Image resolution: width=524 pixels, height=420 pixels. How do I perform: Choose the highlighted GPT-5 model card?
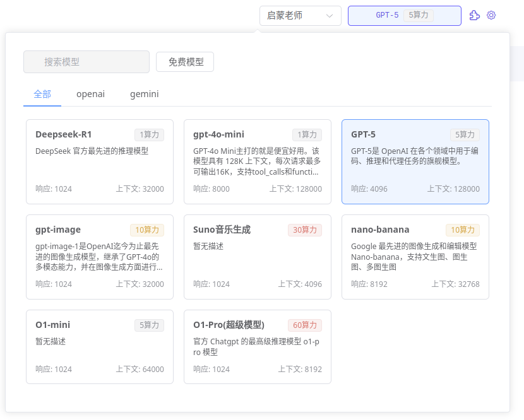coord(415,162)
